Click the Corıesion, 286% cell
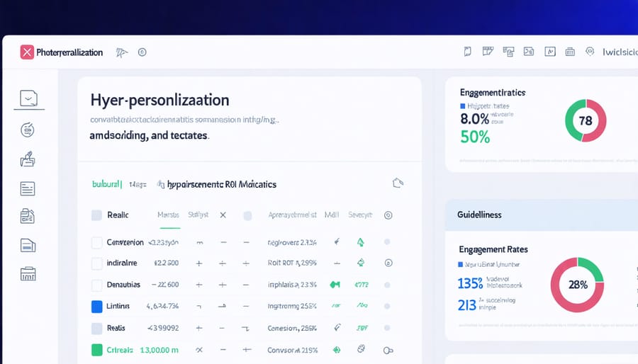The image size is (638, 364). pos(292,328)
